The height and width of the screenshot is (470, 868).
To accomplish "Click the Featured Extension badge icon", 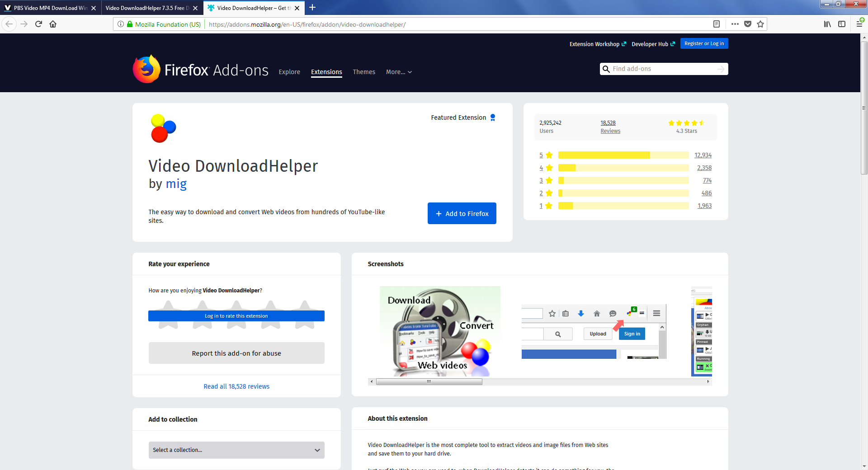I will pos(493,117).
